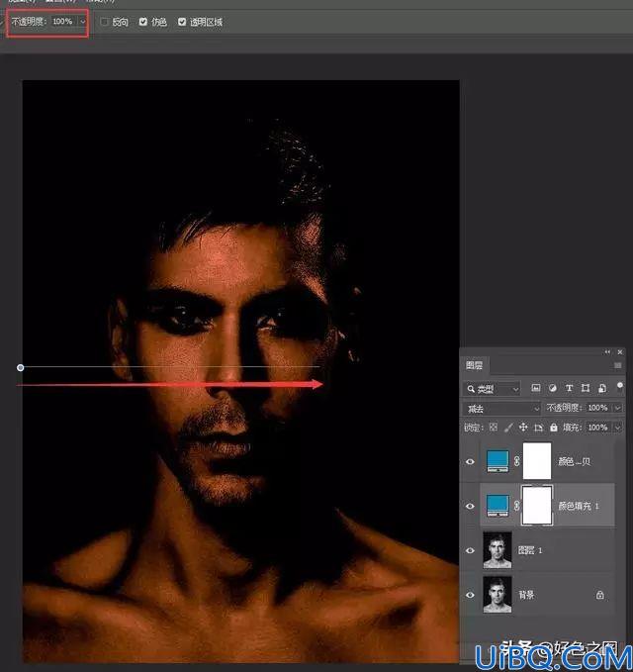633x672 pixels.
Task: Lock transparent pixels icon
Action: click(494, 428)
